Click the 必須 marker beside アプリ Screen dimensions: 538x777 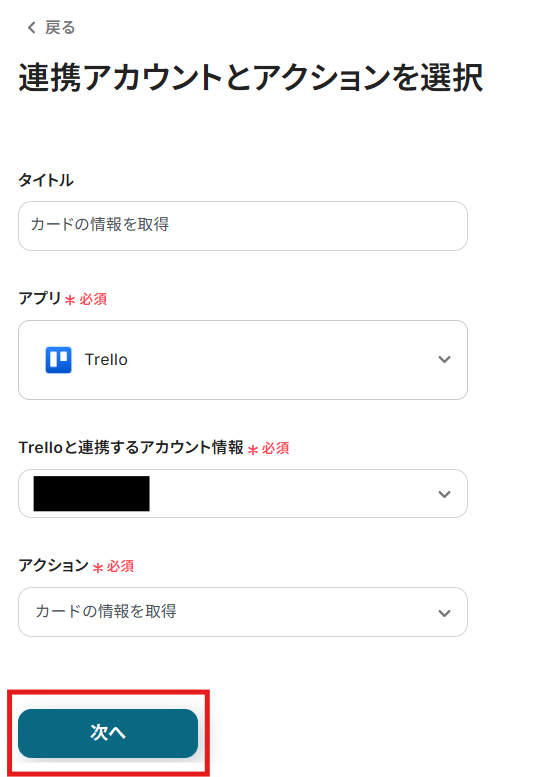click(x=93, y=299)
